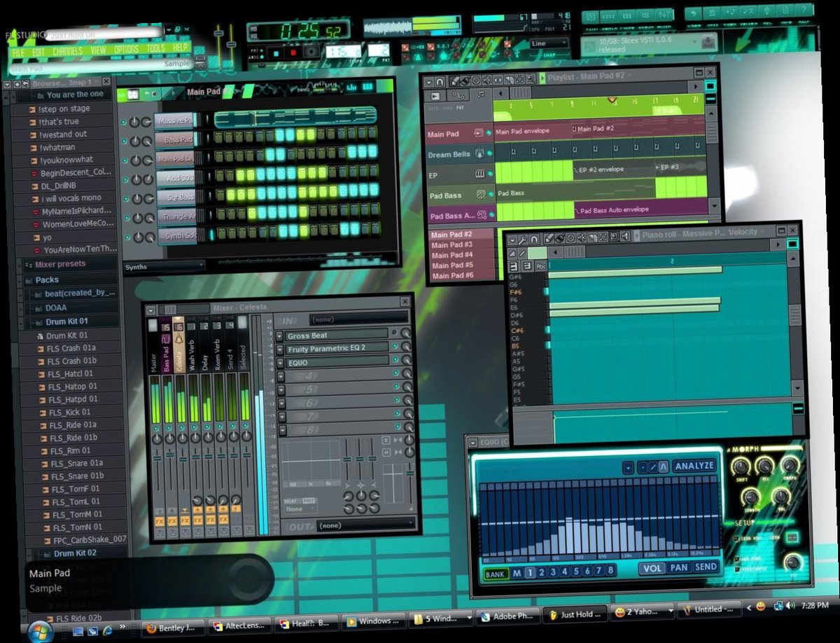Select Main Pad #5 in pattern list
This screenshot has width=840, height=643.
(452, 265)
